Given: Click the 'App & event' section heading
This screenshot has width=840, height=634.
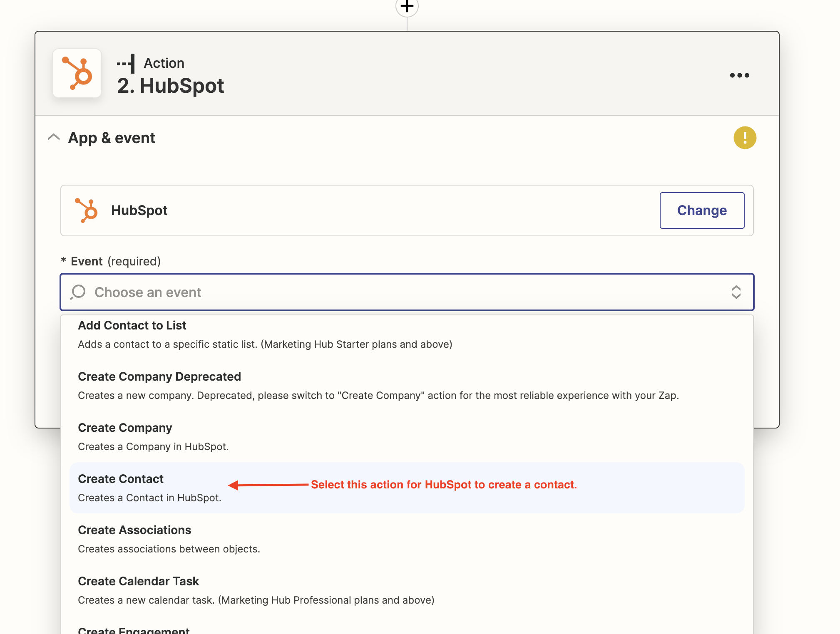Looking at the screenshot, I should [x=112, y=138].
